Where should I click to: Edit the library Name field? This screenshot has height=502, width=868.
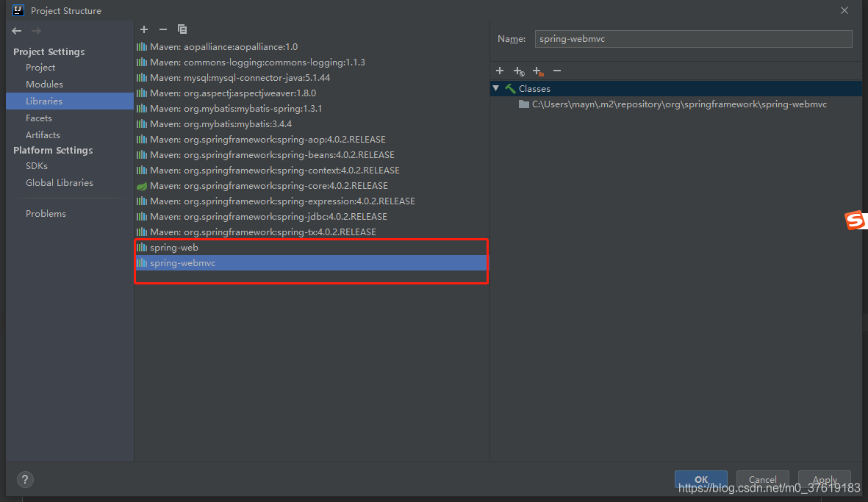693,39
